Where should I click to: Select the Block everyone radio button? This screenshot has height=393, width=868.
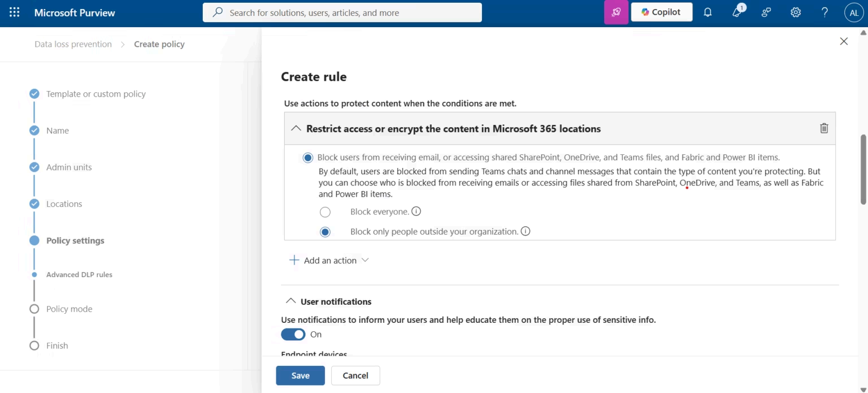pos(325,212)
